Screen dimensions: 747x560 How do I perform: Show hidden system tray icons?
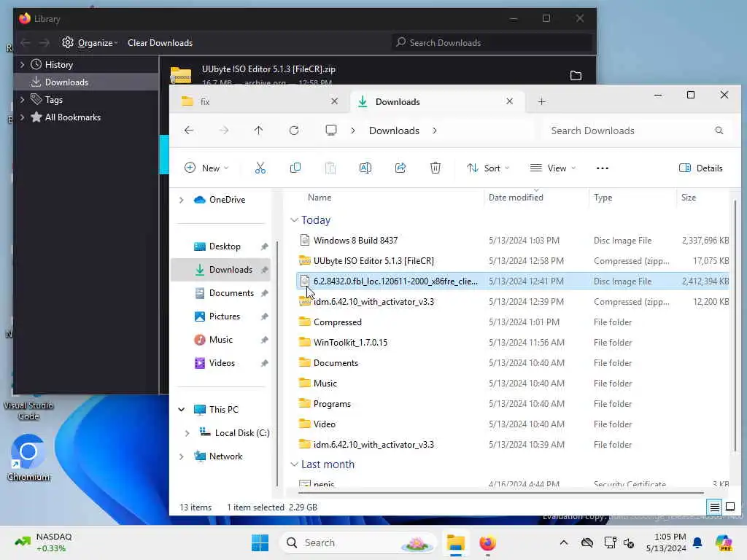coord(564,542)
